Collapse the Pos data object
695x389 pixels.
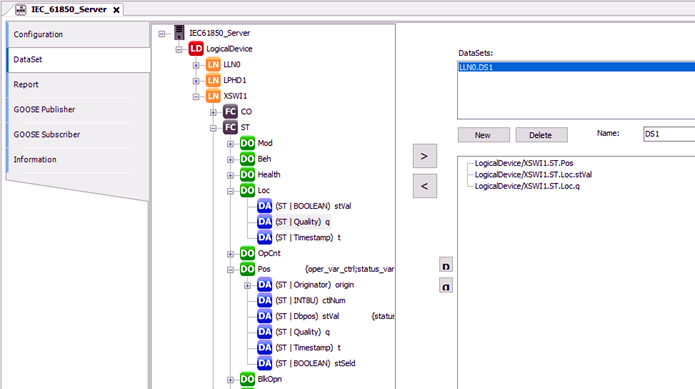pyautogui.click(x=230, y=270)
